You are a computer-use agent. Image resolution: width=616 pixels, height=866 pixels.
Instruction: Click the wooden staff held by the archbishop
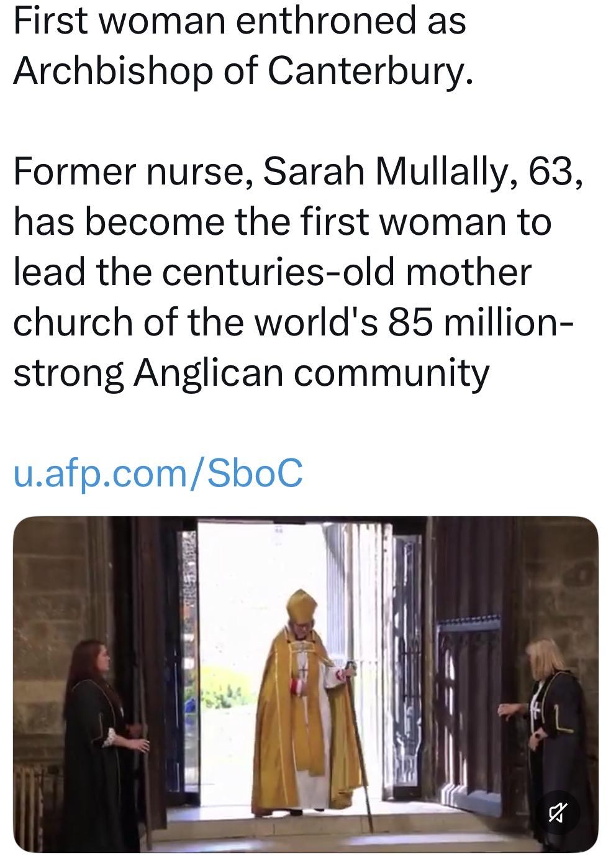point(359,745)
